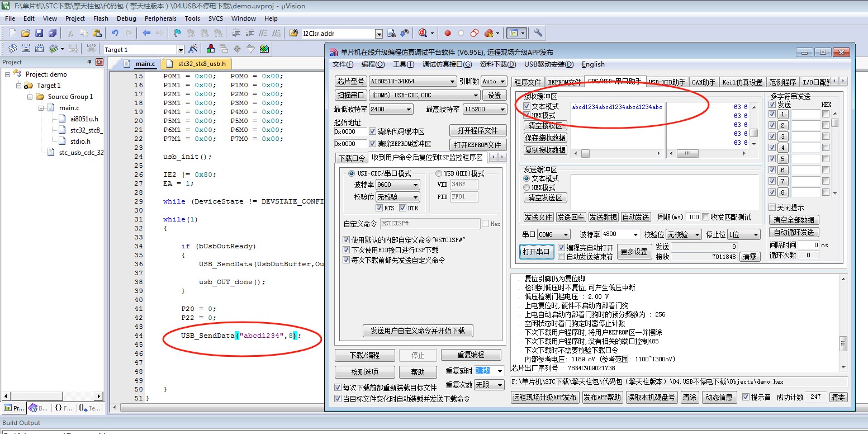Open the 最高波特率 115200 dropdown
The width and height of the screenshot is (868, 434).
485,109
